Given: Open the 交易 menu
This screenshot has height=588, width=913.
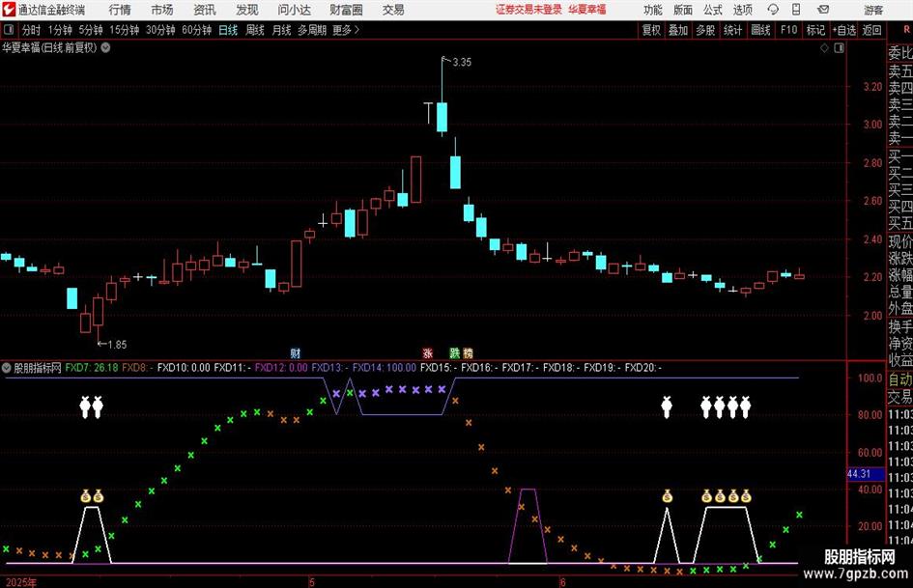Looking at the screenshot, I should pos(393,10).
